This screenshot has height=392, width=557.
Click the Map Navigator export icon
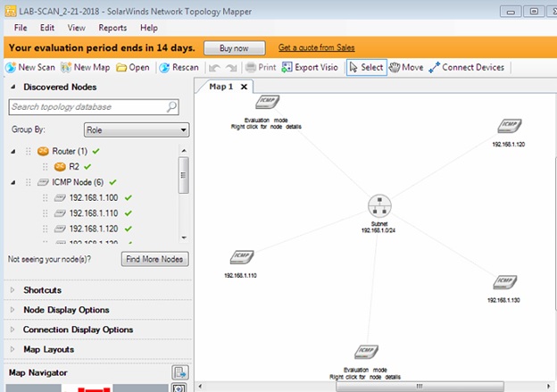click(x=179, y=373)
